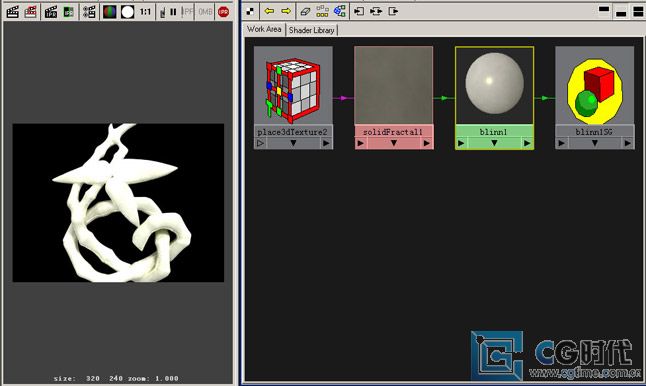Expand the blinn1 node center dropdown arrow
646x386 pixels.
494,143
